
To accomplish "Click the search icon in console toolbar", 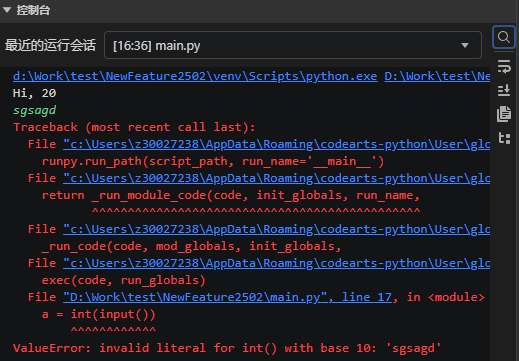I will [x=504, y=37].
